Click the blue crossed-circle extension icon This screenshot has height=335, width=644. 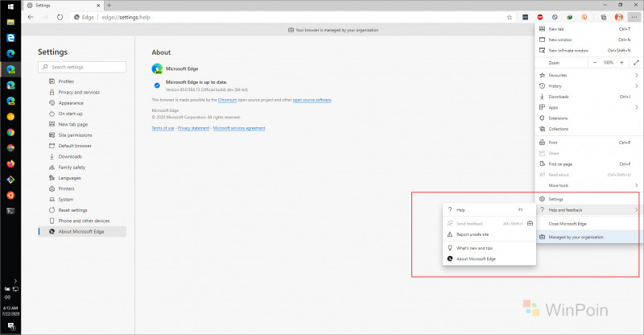(555, 17)
